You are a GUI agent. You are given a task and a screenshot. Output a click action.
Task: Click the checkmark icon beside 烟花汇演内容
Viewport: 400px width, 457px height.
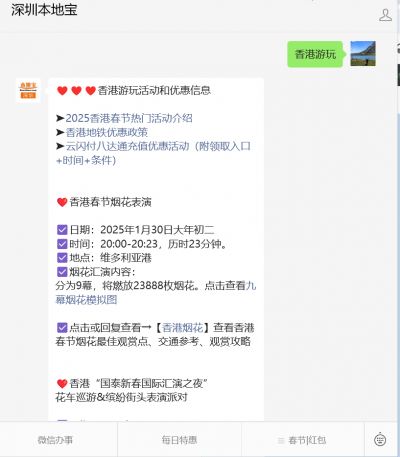62,272
